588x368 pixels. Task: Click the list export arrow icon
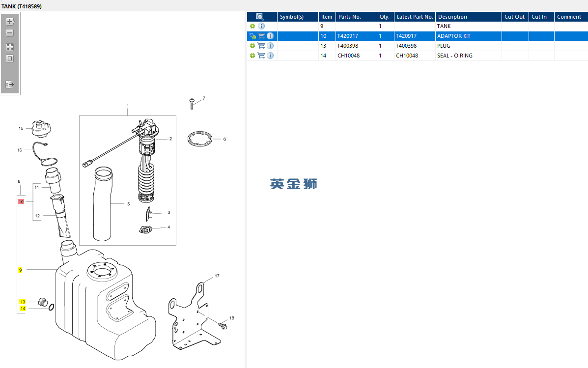tap(10, 85)
